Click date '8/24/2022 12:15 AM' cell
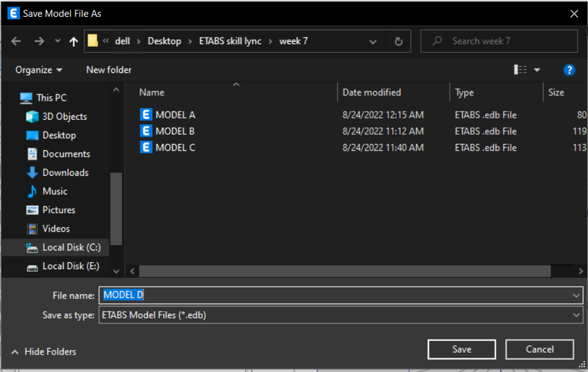This screenshot has height=372, width=588. (x=383, y=115)
